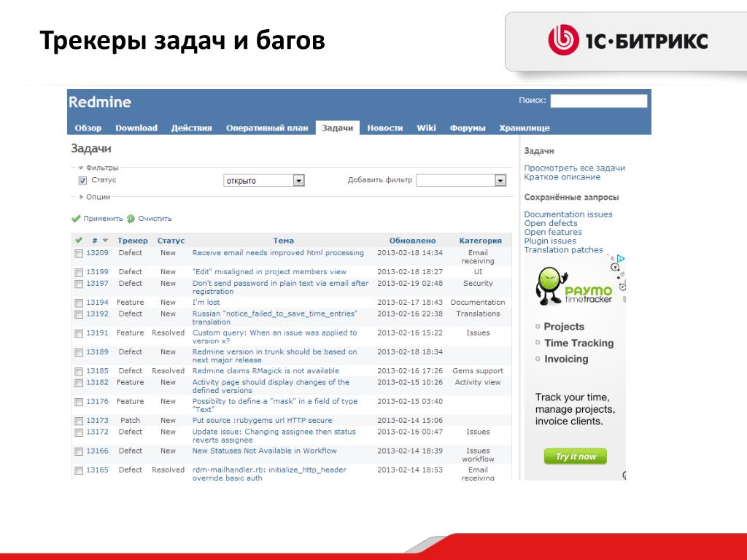The image size is (747, 560).
Task: Click the Очистить link
Action: click(155, 219)
